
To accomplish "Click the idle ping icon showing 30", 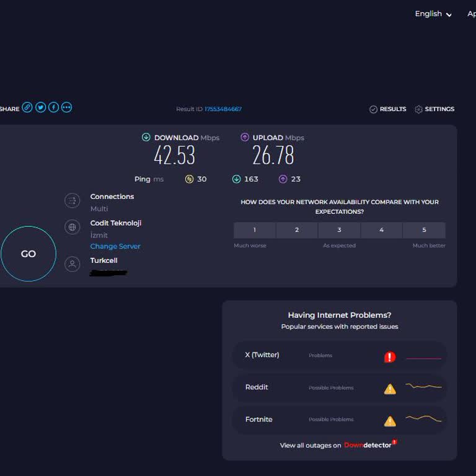I will 190,179.
